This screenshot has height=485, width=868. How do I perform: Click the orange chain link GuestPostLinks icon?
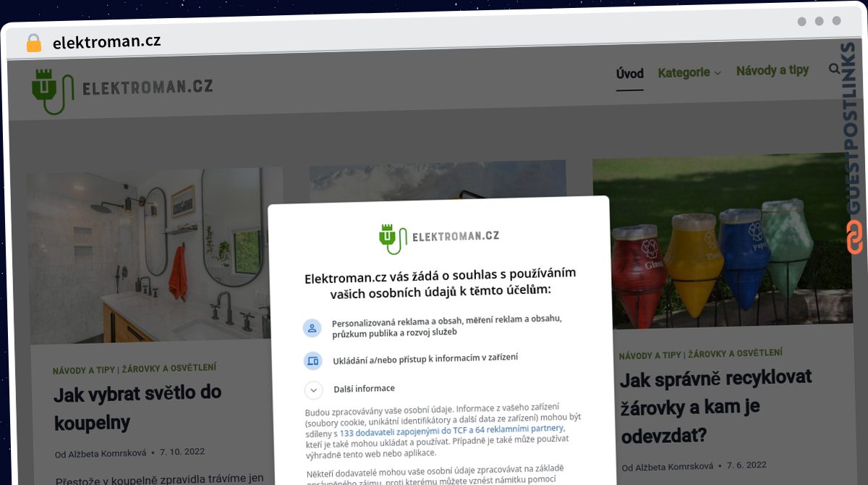pyautogui.click(x=854, y=238)
